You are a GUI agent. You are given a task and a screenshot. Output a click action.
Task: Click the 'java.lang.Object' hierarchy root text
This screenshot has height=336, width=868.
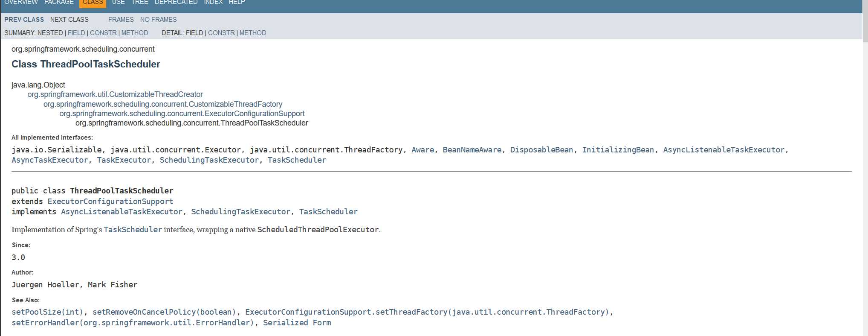tap(38, 85)
